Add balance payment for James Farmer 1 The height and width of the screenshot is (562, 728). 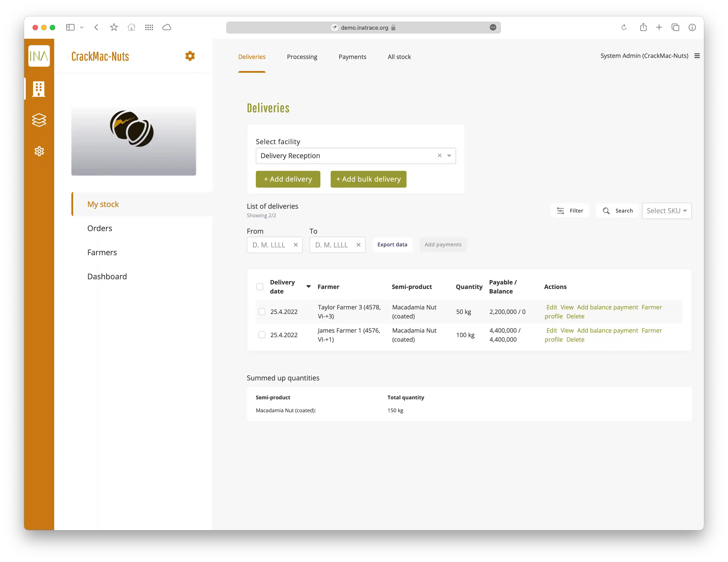click(x=607, y=330)
